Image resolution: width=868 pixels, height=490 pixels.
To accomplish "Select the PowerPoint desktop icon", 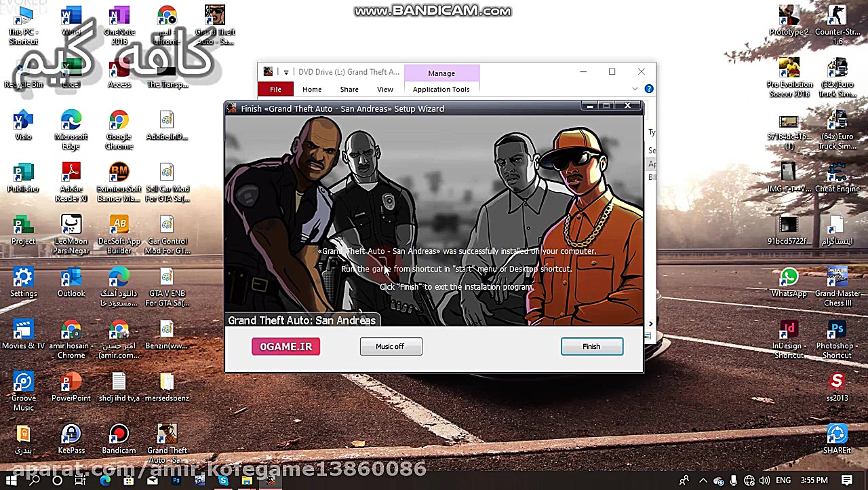I will (x=71, y=387).
